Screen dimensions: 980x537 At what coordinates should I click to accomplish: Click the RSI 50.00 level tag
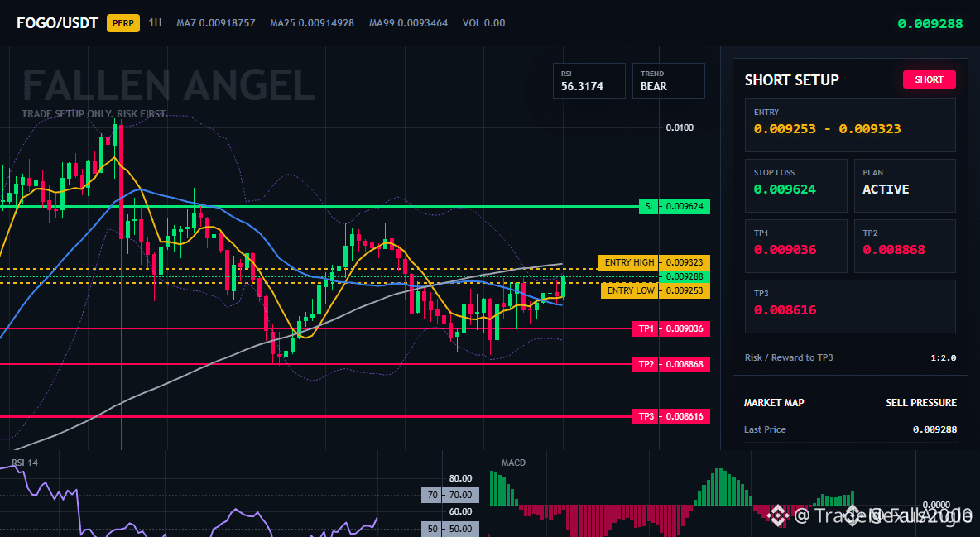pyautogui.click(x=450, y=529)
